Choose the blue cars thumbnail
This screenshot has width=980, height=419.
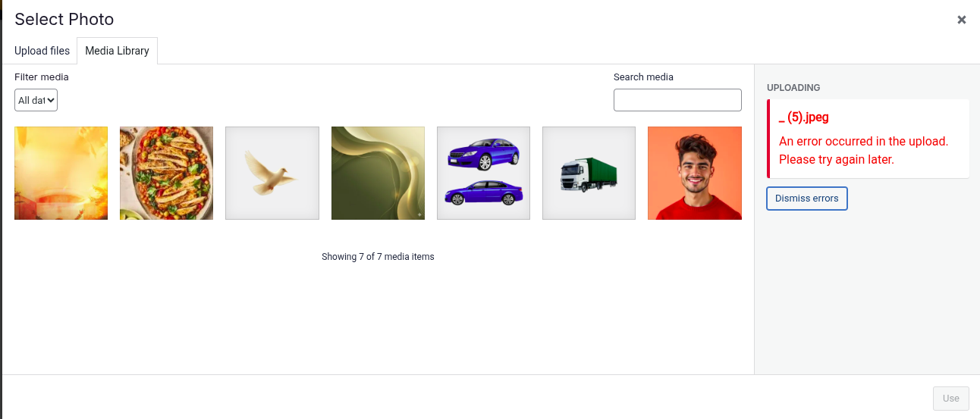[x=483, y=173]
